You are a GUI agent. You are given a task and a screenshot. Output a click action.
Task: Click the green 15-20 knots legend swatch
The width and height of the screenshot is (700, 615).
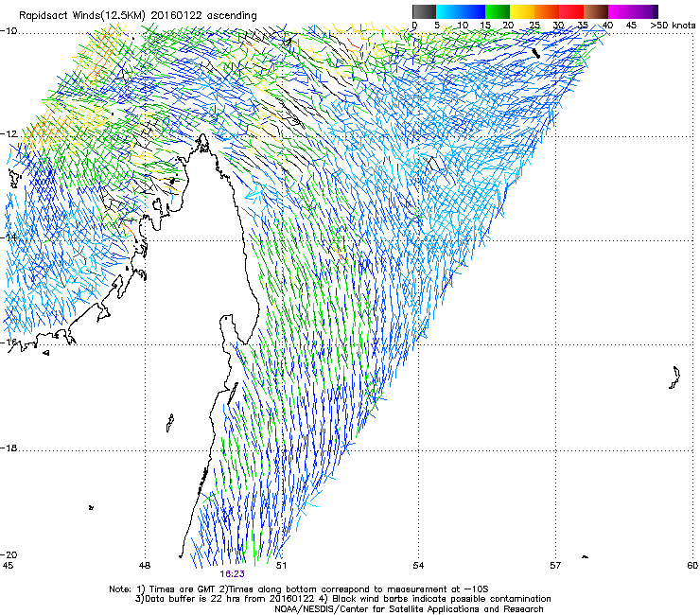pyautogui.click(x=498, y=11)
